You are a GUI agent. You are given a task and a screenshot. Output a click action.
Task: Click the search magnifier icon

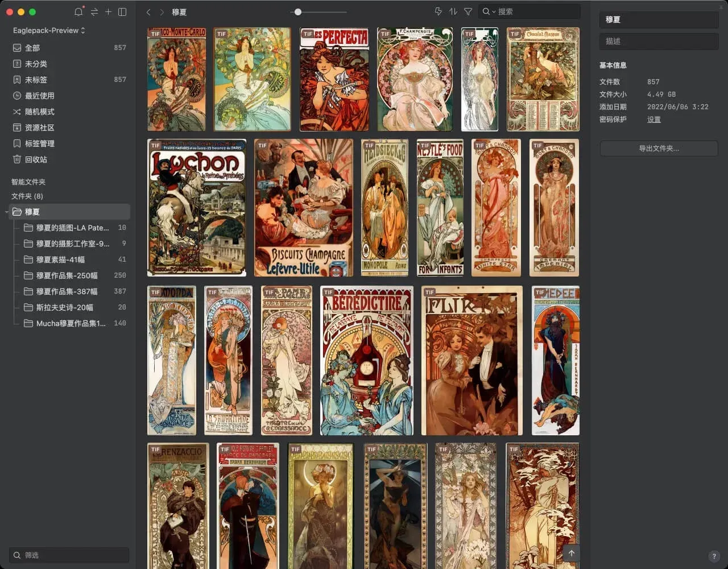[x=486, y=11]
